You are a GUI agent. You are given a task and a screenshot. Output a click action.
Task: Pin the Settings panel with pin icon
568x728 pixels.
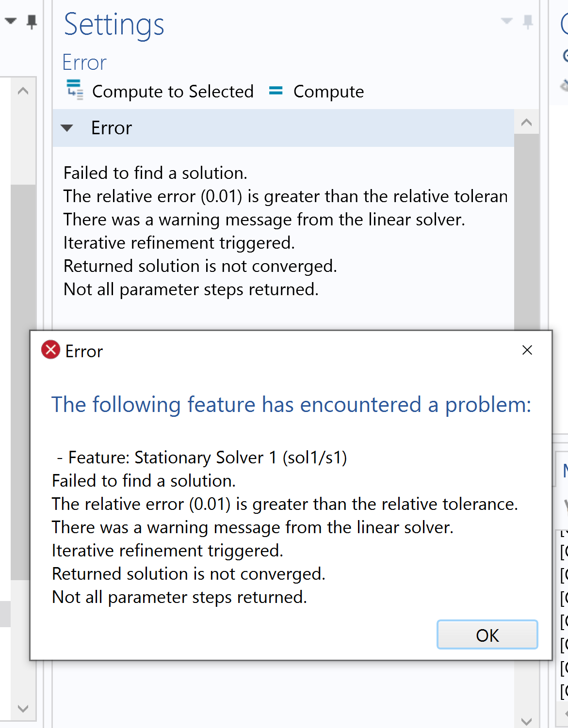click(x=528, y=22)
